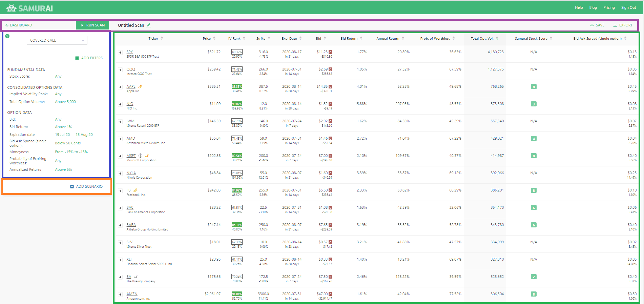Edit the 'Below 50 Cents' spread filter
This screenshot has width=644, height=304.
(68, 143)
